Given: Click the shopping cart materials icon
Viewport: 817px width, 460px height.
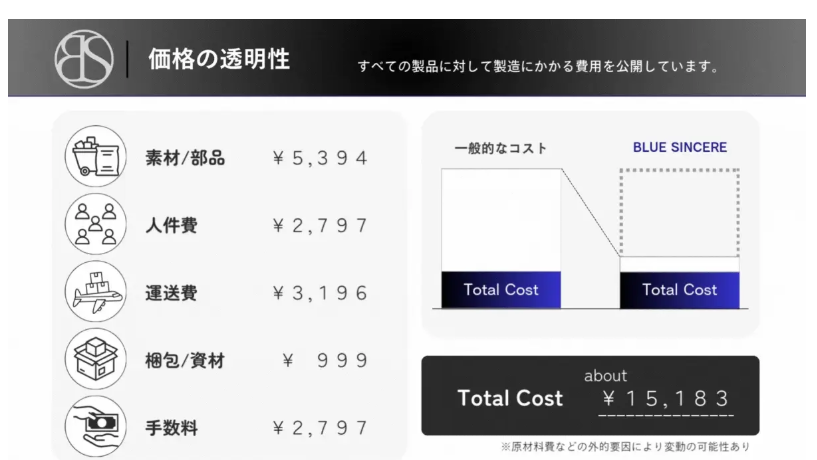Looking at the screenshot, I should [x=95, y=158].
